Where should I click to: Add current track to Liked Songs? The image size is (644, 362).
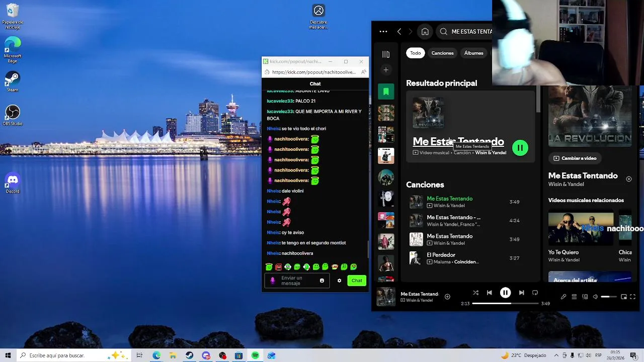point(447,297)
